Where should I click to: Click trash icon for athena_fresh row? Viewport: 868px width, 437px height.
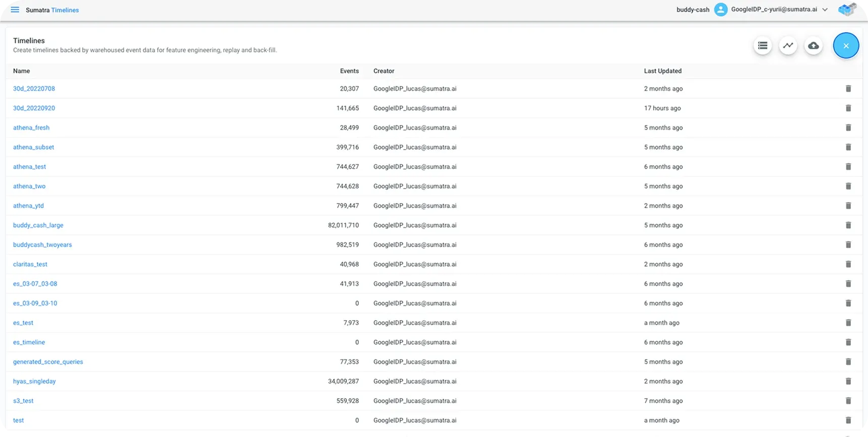point(848,128)
